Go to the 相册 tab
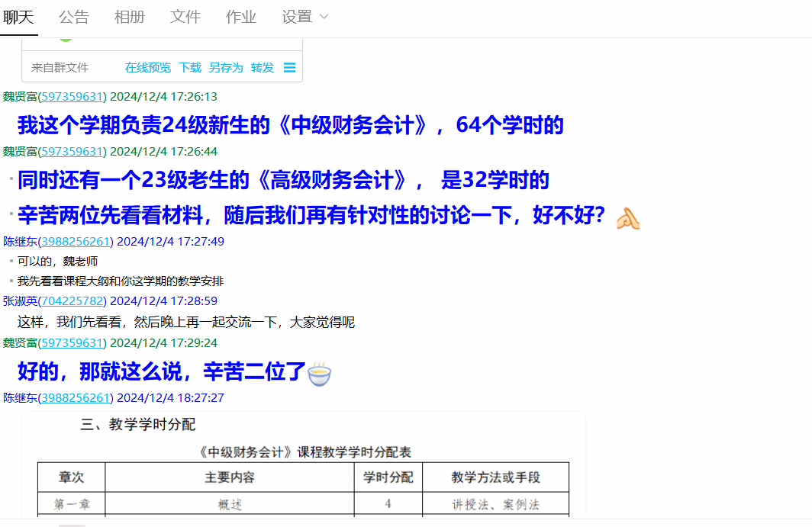The image size is (812, 527). (x=129, y=17)
